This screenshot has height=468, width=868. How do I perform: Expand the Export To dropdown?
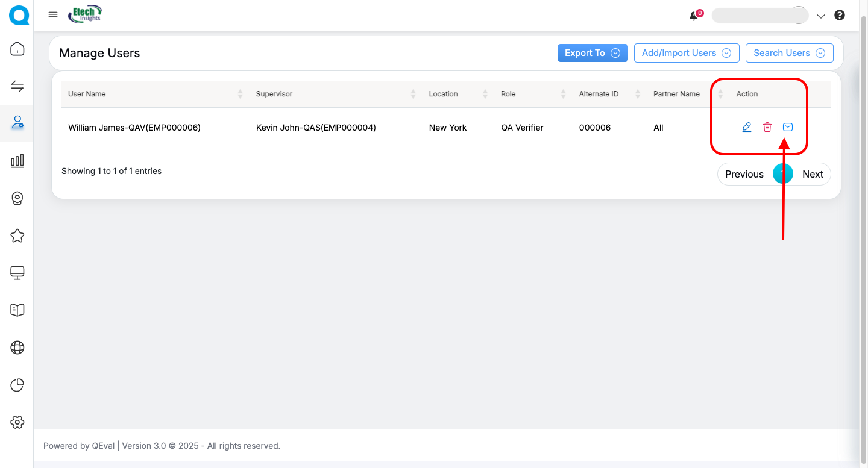tap(592, 53)
